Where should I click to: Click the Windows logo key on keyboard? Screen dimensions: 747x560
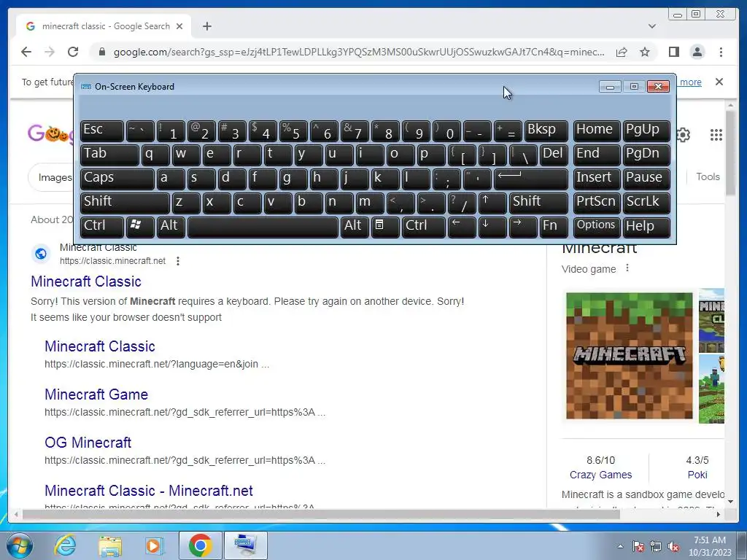(140, 226)
